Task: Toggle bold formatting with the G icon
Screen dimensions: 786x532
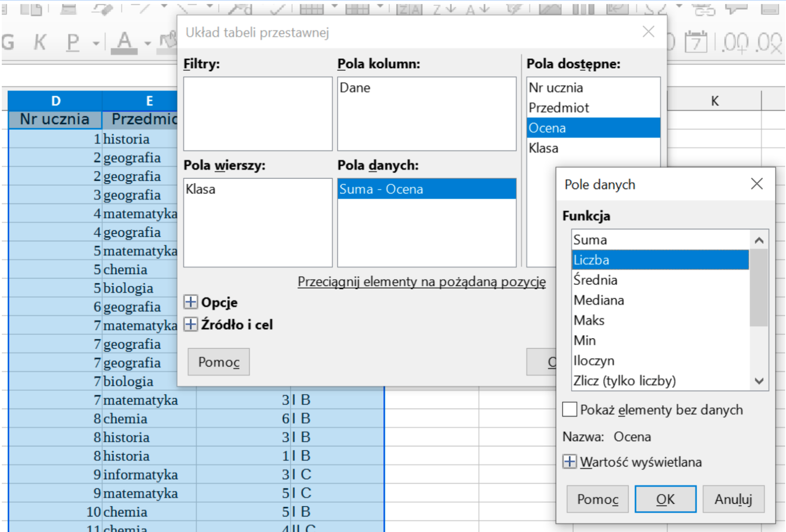Action: 8,42
